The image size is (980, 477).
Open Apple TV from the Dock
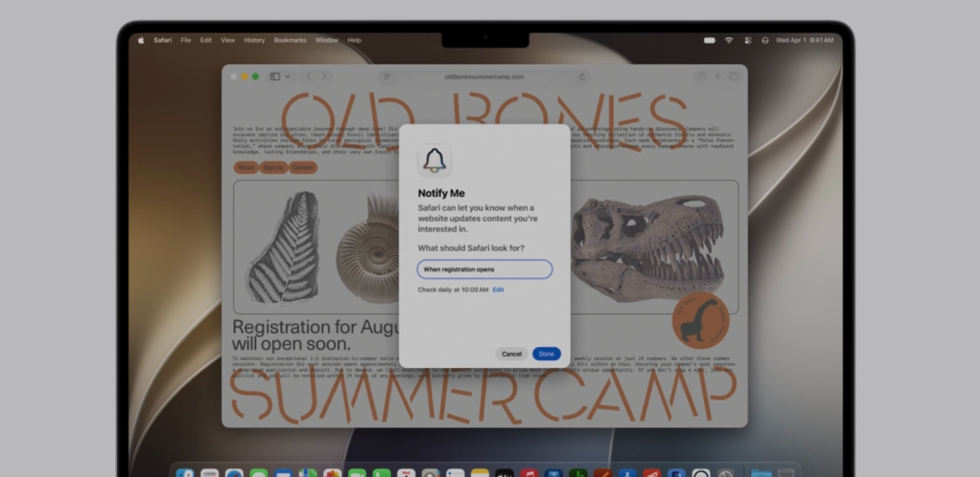coord(505,472)
